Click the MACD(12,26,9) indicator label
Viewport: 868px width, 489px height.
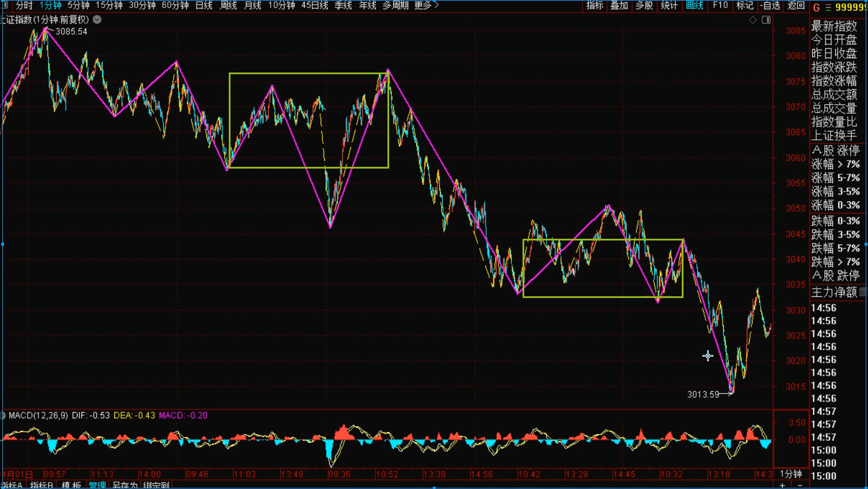pyautogui.click(x=38, y=415)
